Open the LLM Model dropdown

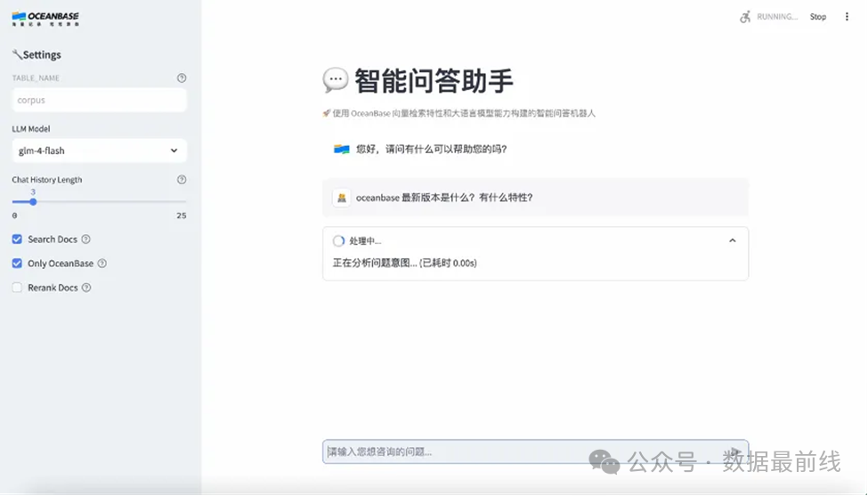(x=99, y=150)
